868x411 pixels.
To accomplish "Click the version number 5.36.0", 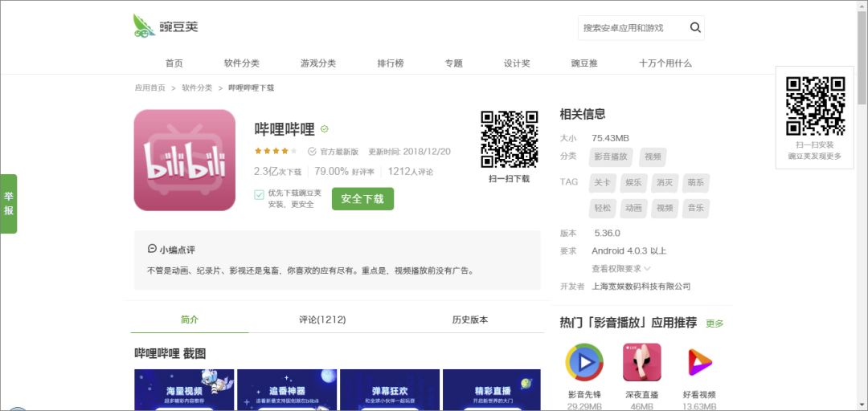I will point(608,233).
